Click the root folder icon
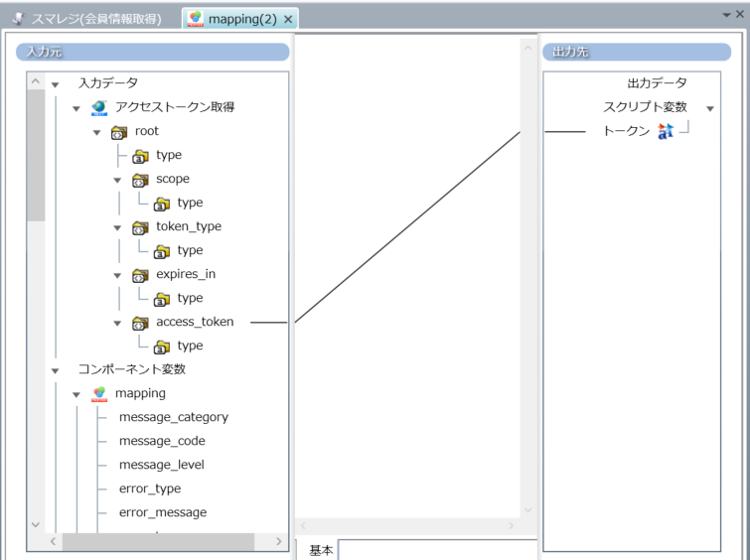 [119, 132]
